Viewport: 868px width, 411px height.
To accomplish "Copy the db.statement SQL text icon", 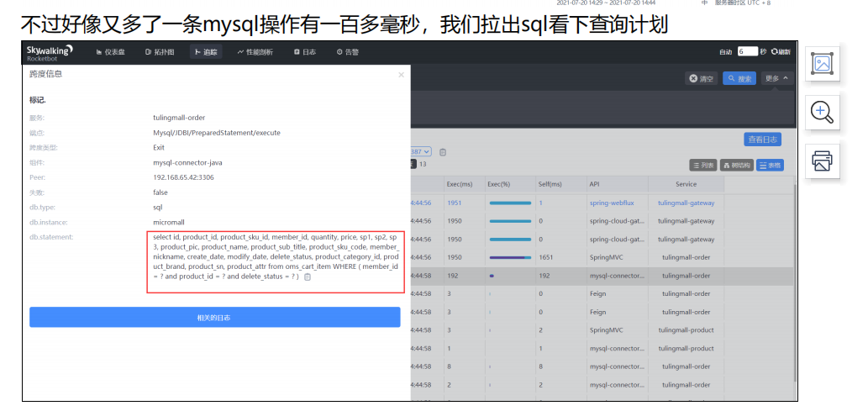I will (308, 277).
